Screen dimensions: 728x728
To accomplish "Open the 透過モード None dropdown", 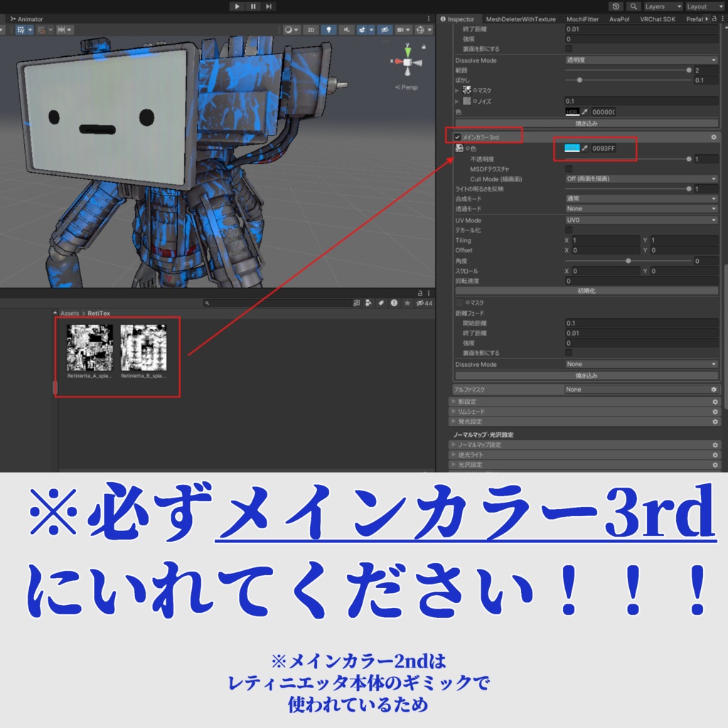I will click(641, 209).
